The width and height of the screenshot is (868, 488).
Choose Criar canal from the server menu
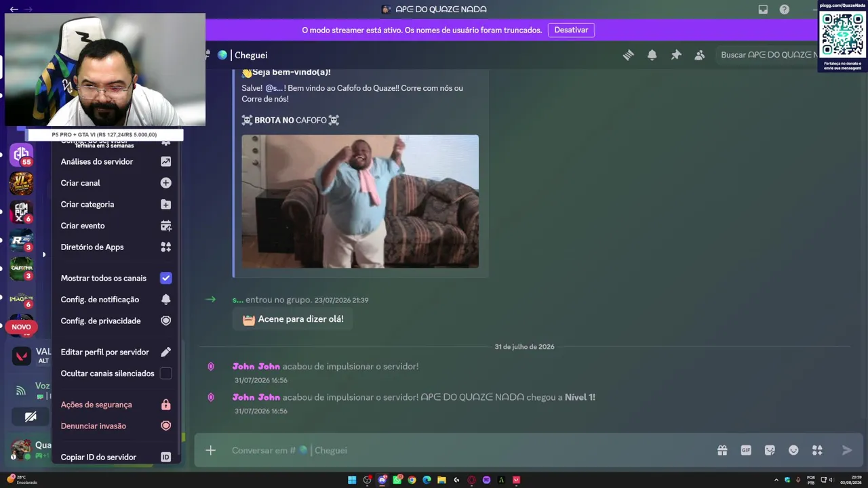pyautogui.click(x=116, y=183)
